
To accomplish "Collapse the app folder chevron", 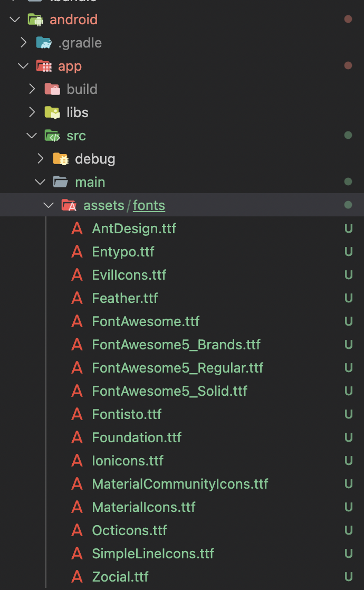I will [x=23, y=66].
